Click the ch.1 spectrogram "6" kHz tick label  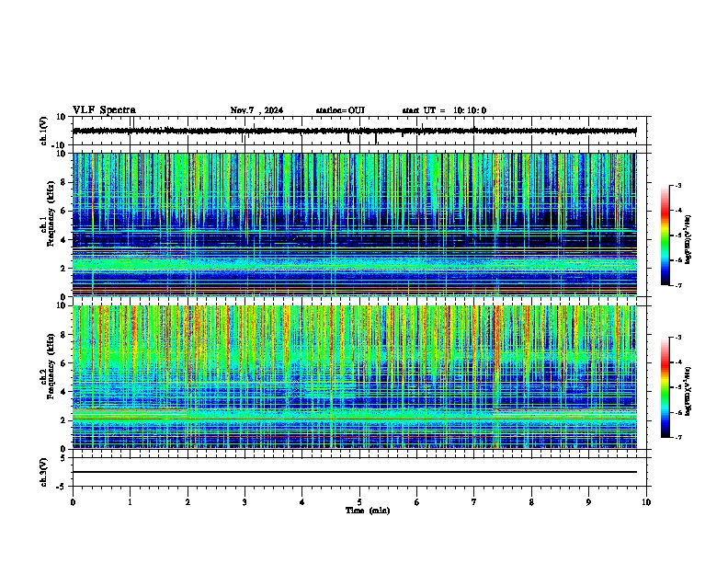pyautogui.click(x=63, y=211)
